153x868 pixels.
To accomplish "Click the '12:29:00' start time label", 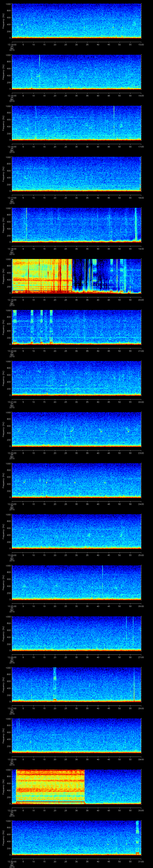I will [12, 810].
